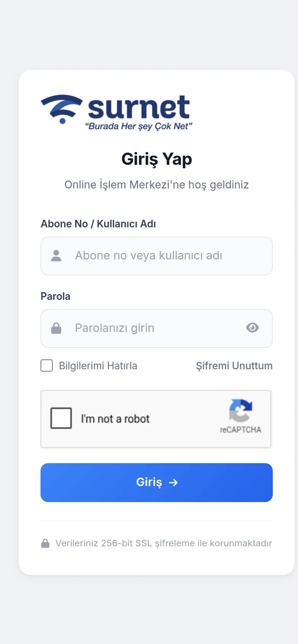Click the padlock icon in password field

56,328
